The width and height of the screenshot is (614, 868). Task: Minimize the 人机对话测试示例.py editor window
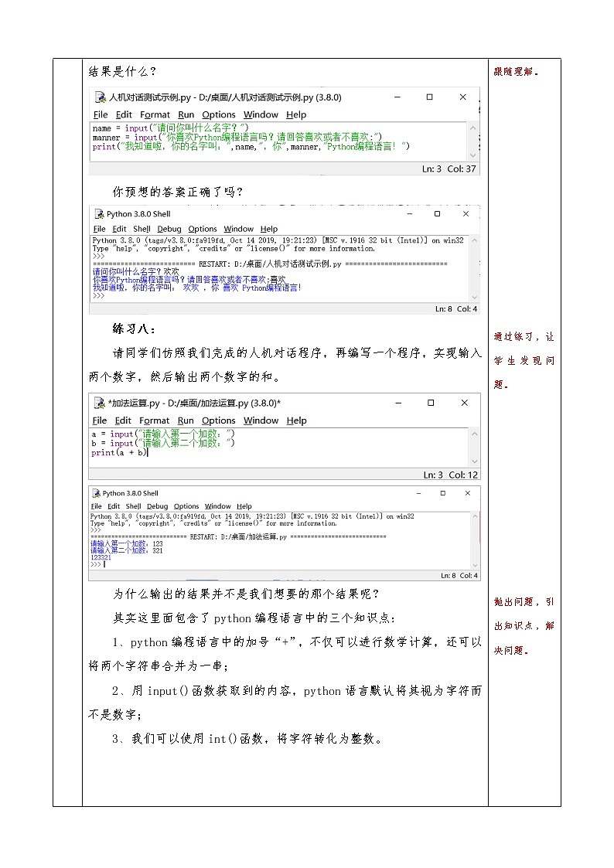point(397,97)
